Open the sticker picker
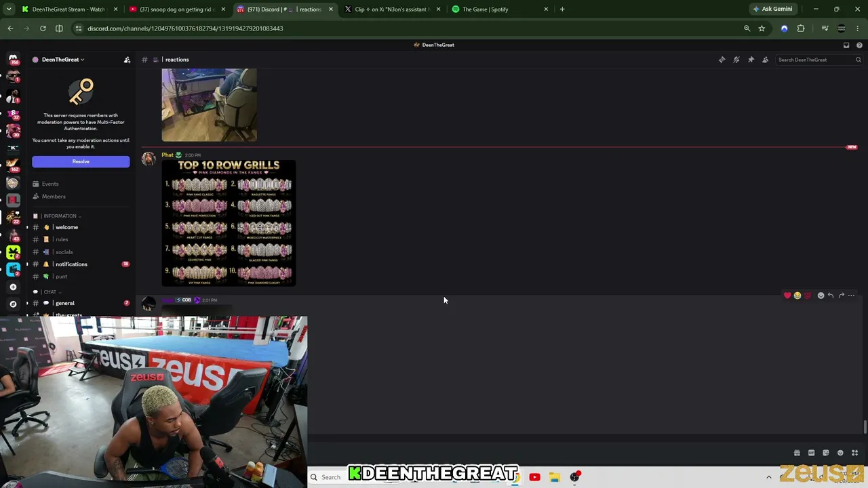The image size is (868, 488). pyautogui.click(x=826, y=453)
